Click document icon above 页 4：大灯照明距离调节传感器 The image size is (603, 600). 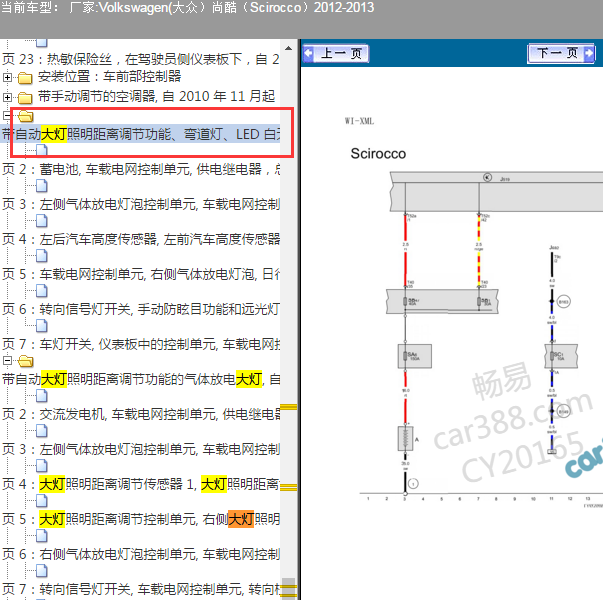(x=42, y=466)
